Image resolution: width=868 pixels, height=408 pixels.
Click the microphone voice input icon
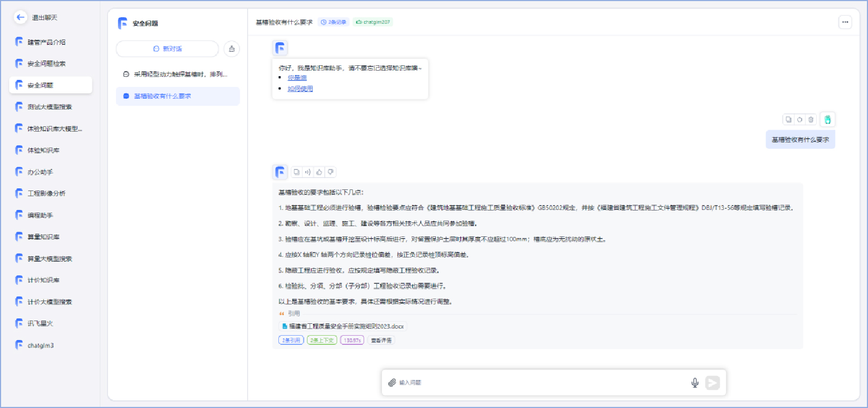[x=695, y=383]
